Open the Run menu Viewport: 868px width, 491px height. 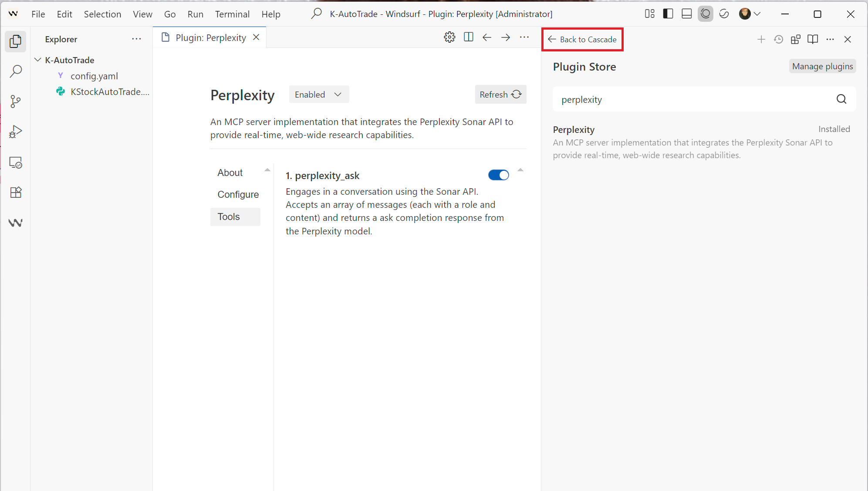tap(196, 14)
